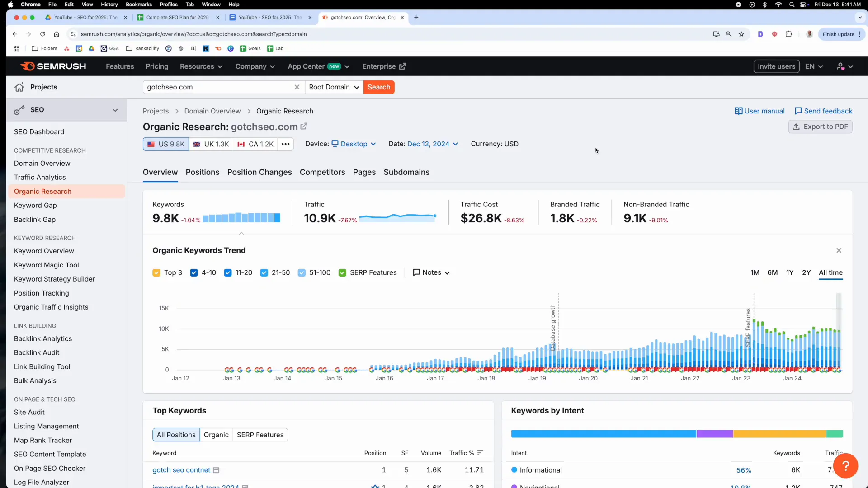Open the User manual book icon
Image resolution: width=868 pixels, height=488 pixels.
coord(738,111)
